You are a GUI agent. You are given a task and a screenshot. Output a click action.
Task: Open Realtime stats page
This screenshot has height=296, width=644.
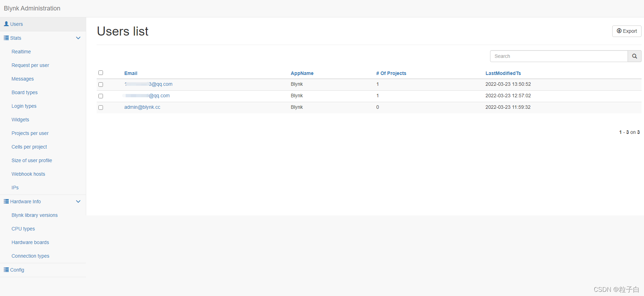click(x=21, y=52)
